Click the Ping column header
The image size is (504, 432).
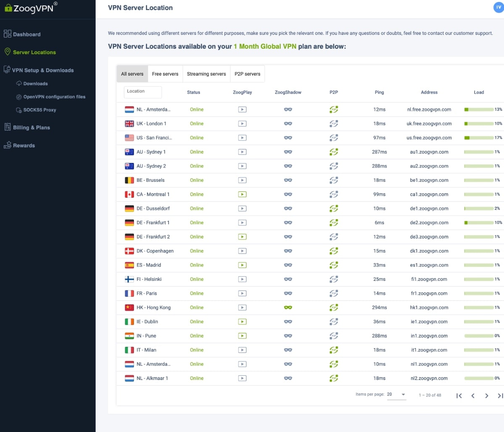coord(379,92)
